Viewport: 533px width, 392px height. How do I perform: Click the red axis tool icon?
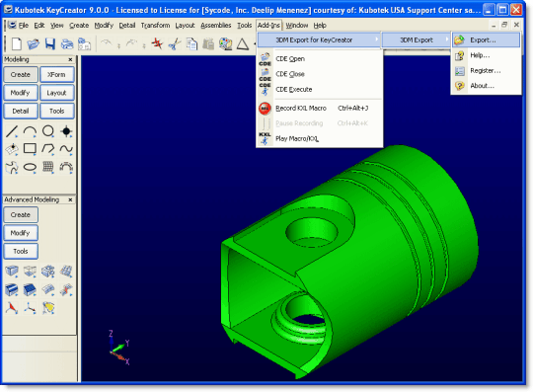[12, 308]
